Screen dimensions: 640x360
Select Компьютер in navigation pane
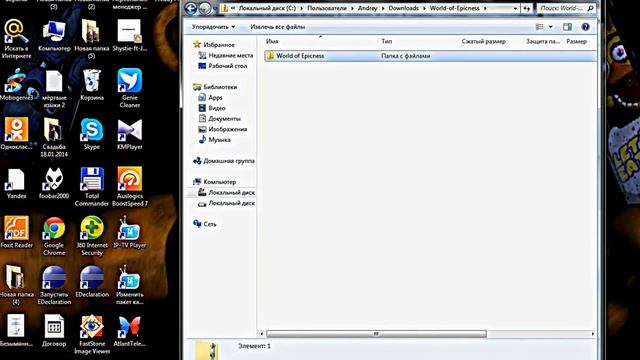click(215, 182)
